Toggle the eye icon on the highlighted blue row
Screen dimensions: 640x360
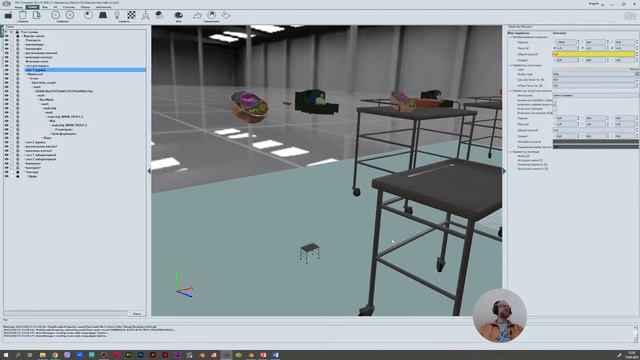[6, 70]
